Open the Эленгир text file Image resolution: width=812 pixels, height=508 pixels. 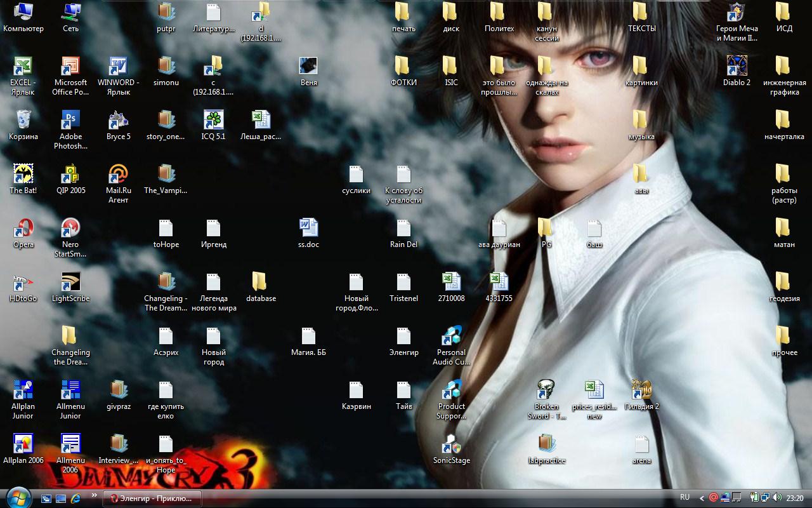click(x=403, y=341)
